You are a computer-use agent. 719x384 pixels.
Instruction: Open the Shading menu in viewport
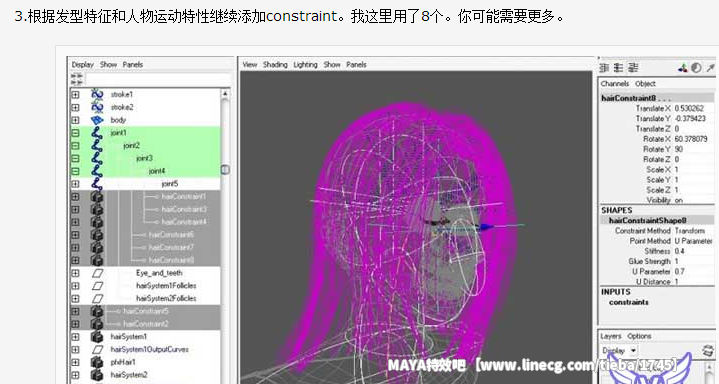tap(275, 65)
